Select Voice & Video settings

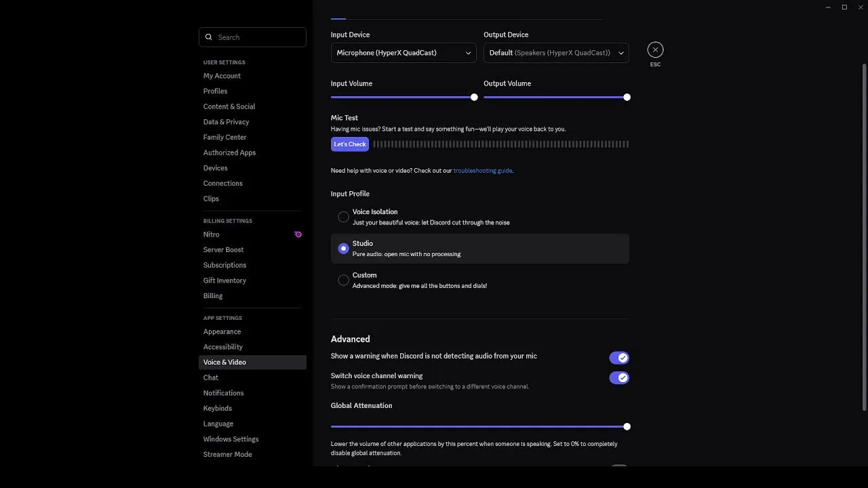[252, 363]
